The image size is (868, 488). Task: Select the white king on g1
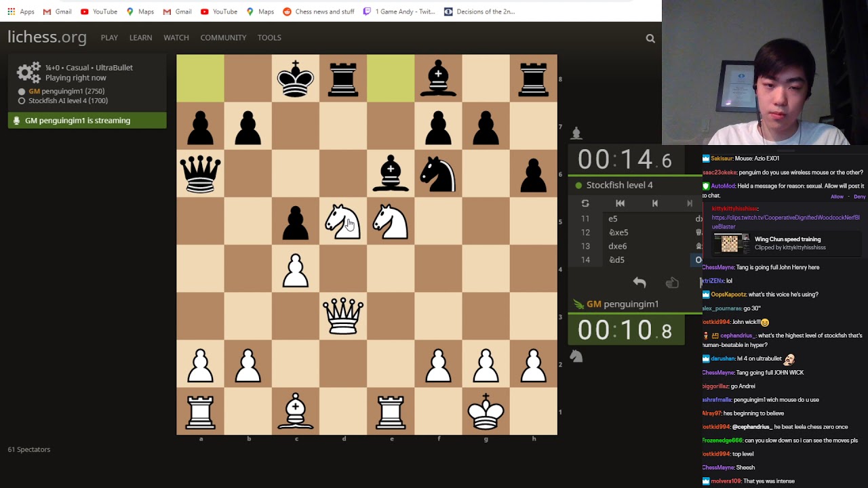486,411
